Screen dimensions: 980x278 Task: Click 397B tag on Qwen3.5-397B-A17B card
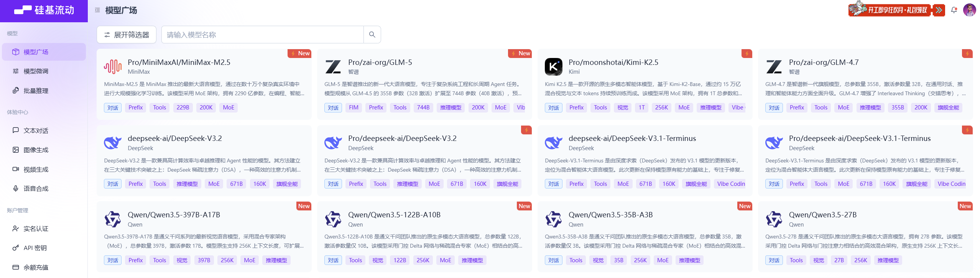click(x=204, y=260)
